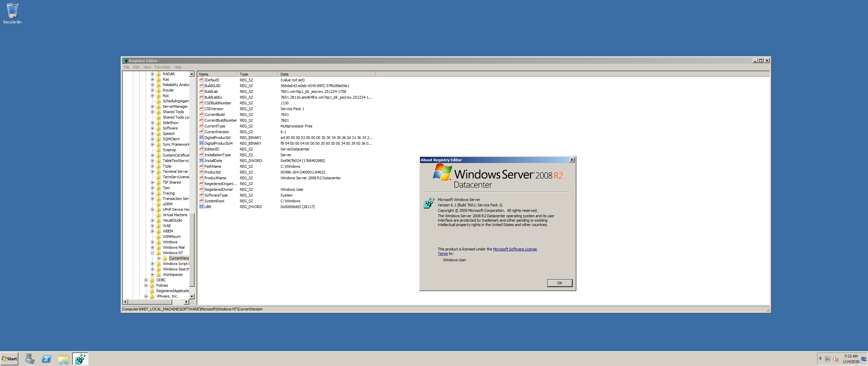Click OK in About dialog

pyautogui.click(x=559, y=283)
